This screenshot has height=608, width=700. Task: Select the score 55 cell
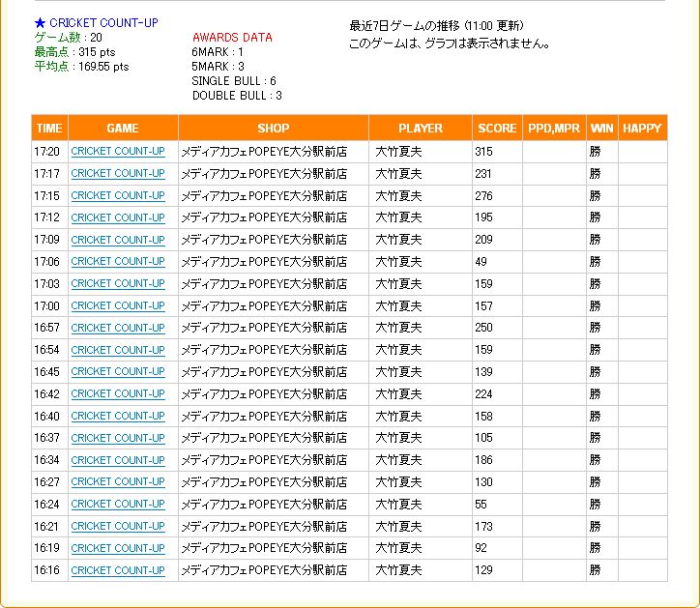497,504
